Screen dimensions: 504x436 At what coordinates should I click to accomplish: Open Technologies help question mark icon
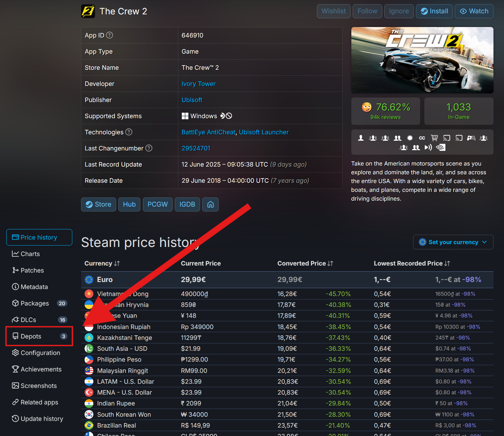point(129,132)
